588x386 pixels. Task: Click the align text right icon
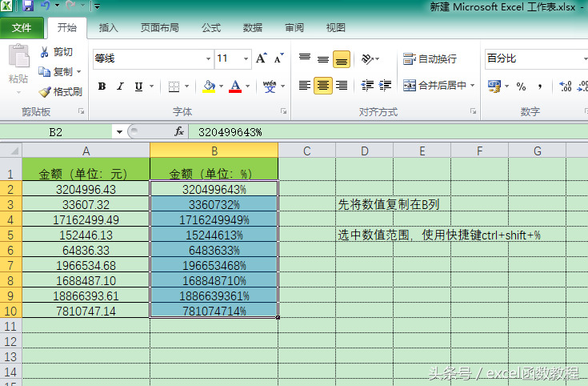pos(342,86)
